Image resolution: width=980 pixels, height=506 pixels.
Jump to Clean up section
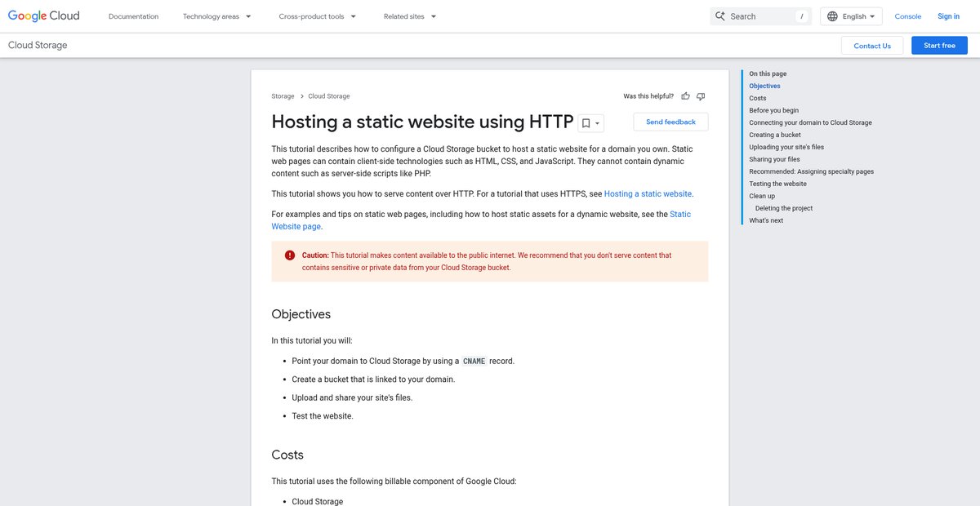pyautogui.click(x=762, y=196)
